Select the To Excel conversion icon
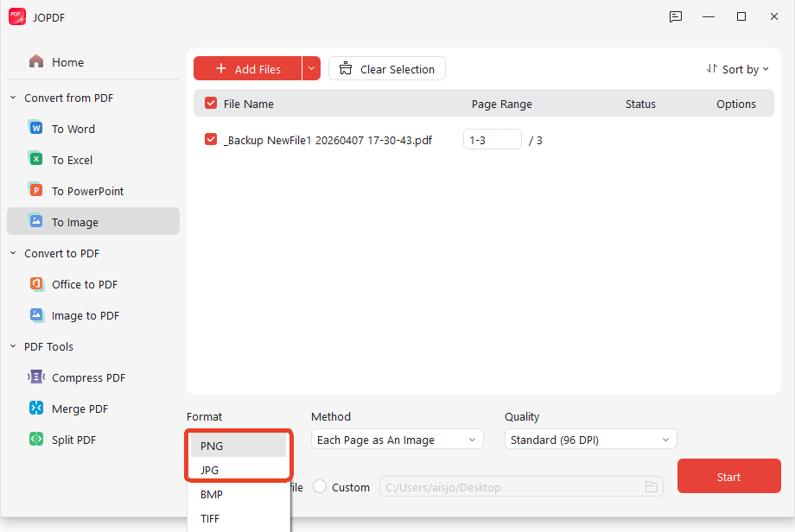This screenshot has width=795, height=532. click(x=35, y=159)
